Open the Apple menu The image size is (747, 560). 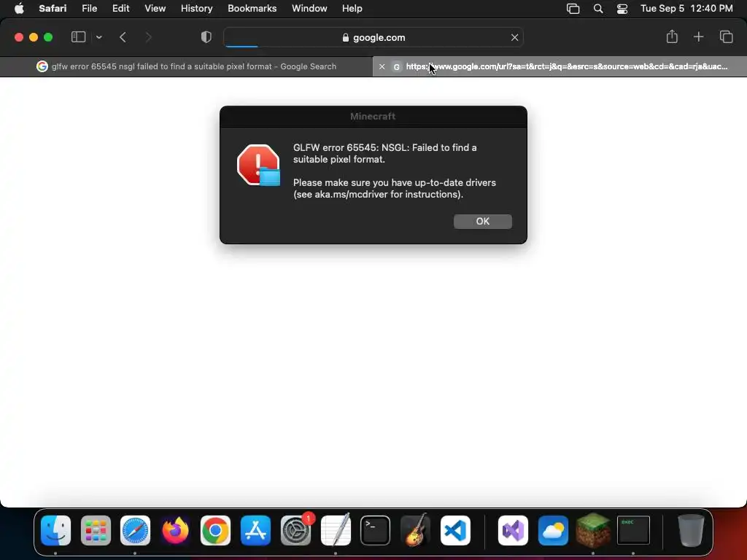click(x=19, y=9)
